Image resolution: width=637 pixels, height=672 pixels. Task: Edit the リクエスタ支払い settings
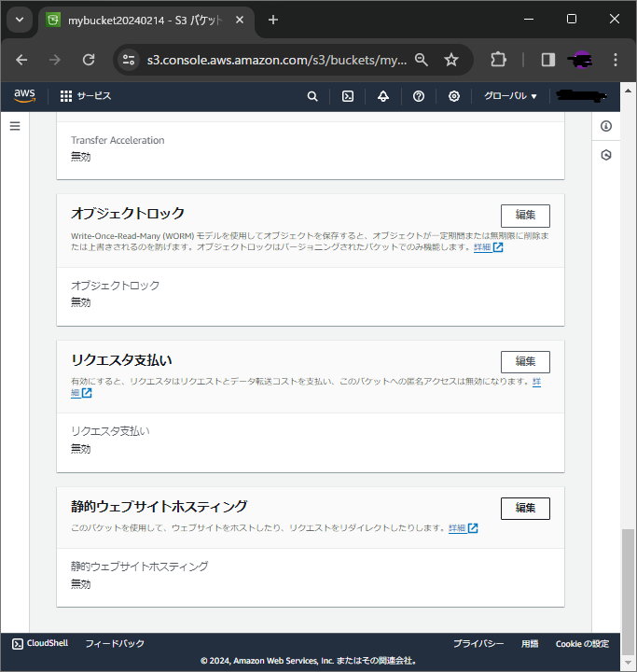525,362
